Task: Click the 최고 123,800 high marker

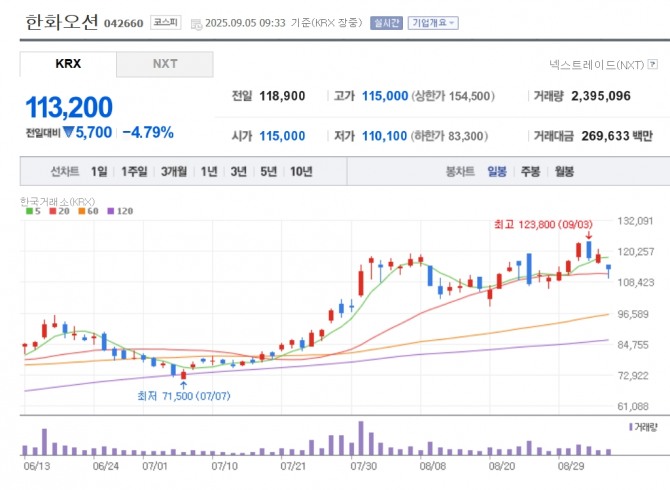Action: coord(540,225)
